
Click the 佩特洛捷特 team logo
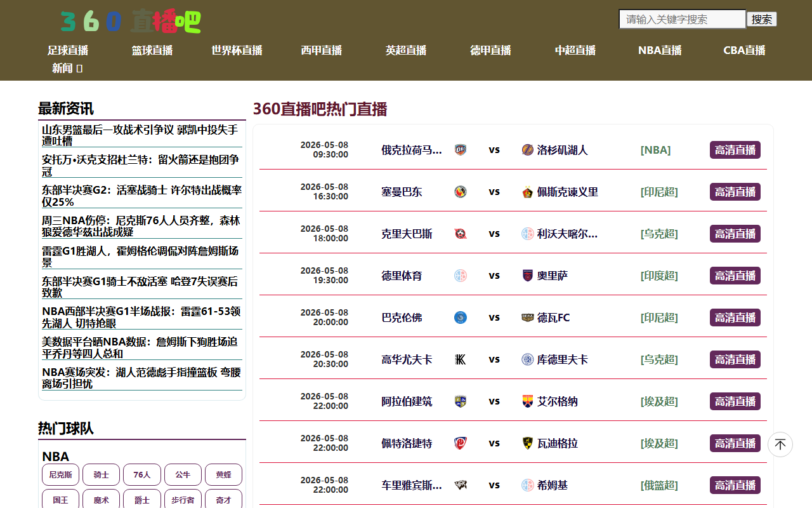point(461,443)
